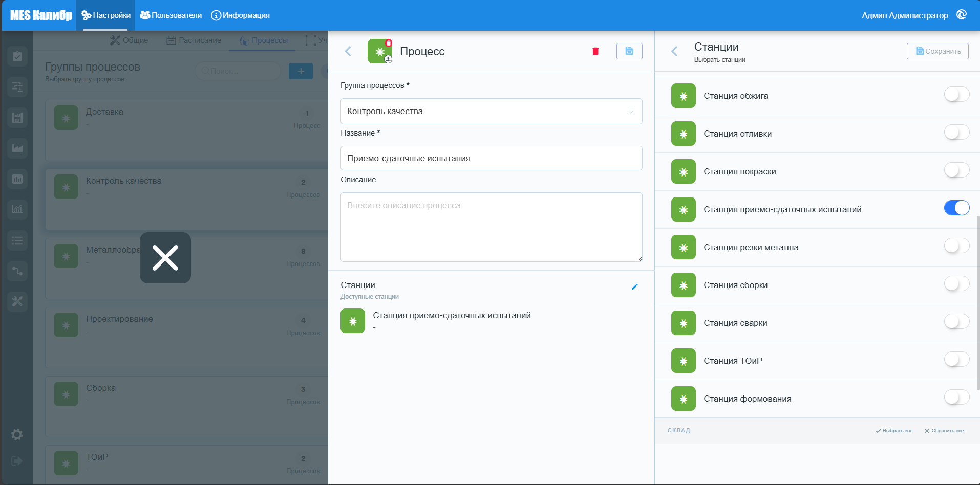This screenshot has height=485, width=980.
Task: Select the Контроль качества group card
Action: 187,200
